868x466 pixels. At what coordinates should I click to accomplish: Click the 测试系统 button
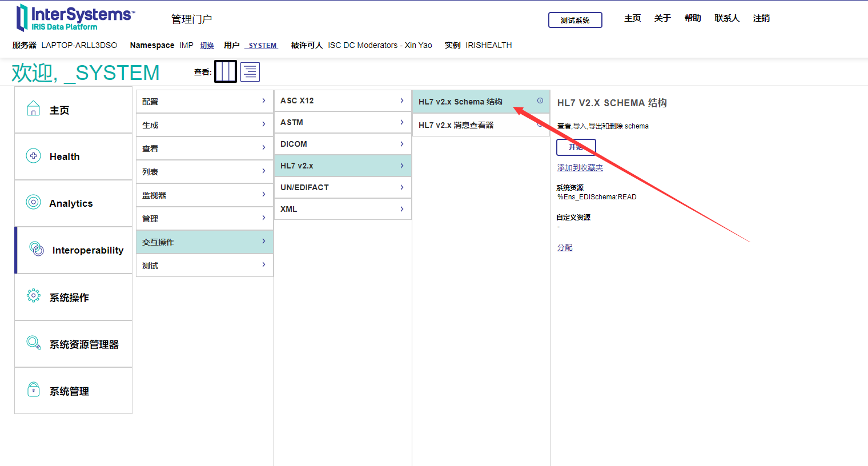pyautogui.click(x=575, y=20)
